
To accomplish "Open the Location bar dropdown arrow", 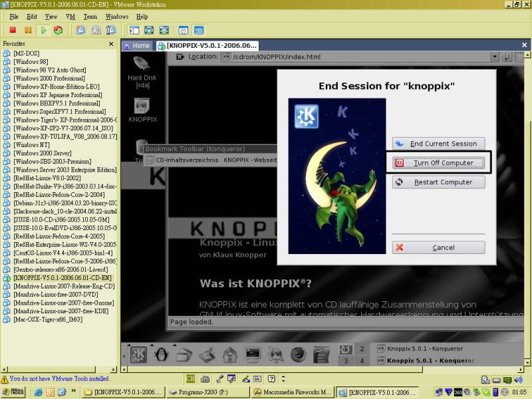I will pos(494,57).
